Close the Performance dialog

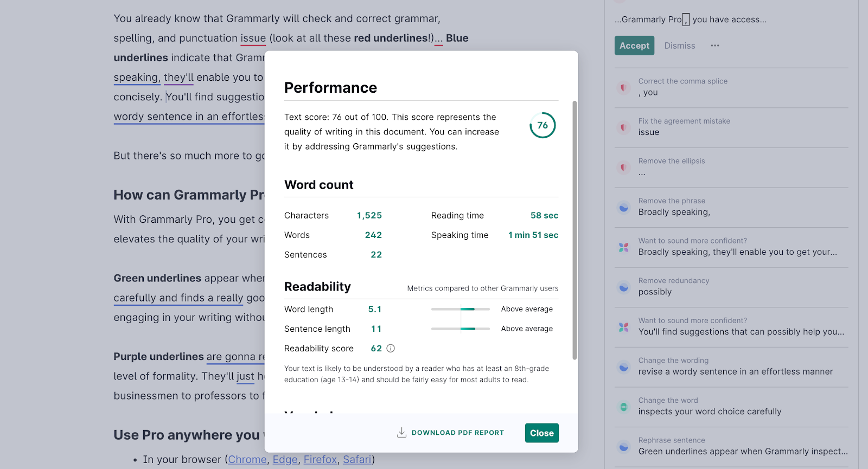[542, 433]
